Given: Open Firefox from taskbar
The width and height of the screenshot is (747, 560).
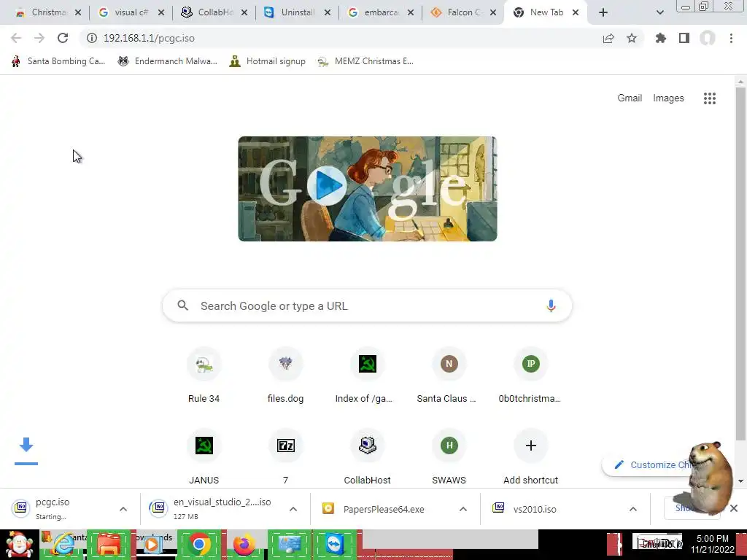Looking at the screenshot, I should [244, 545].
